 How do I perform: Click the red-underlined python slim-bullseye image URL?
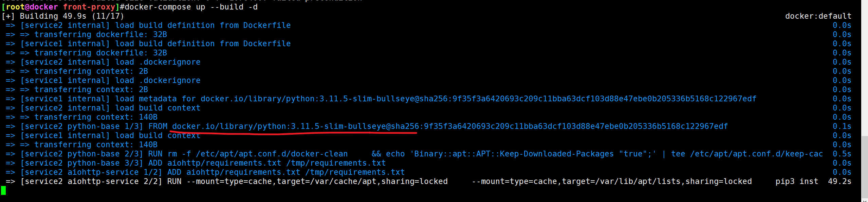tap(295, 127)
